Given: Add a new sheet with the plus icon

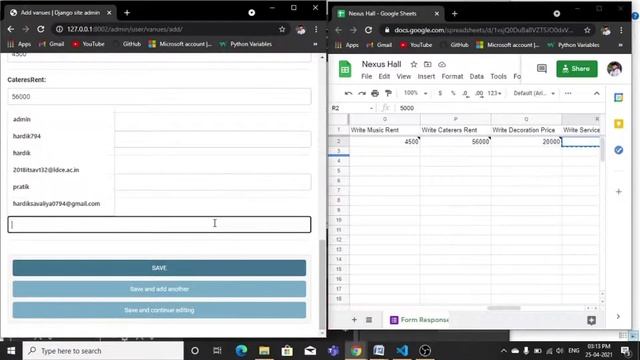Looking at the screenshot, I should pos(354,320).
